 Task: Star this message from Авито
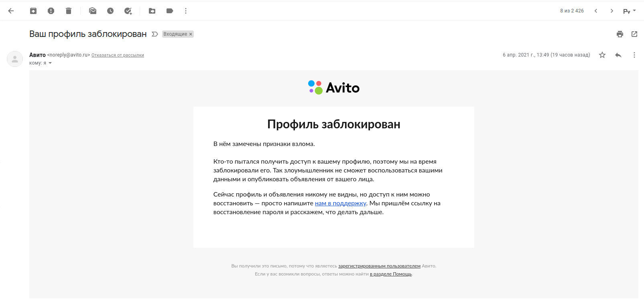(602, 55)
